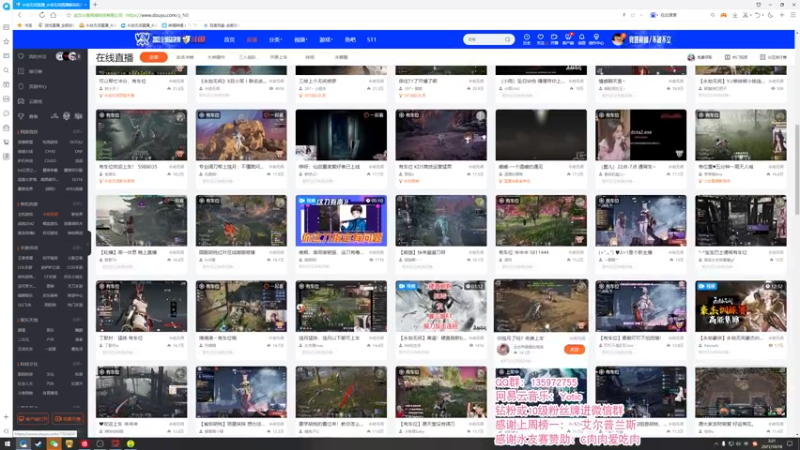
Task: Open the stream thumbnail showing dota2.exe text
Action: [641, 135]
